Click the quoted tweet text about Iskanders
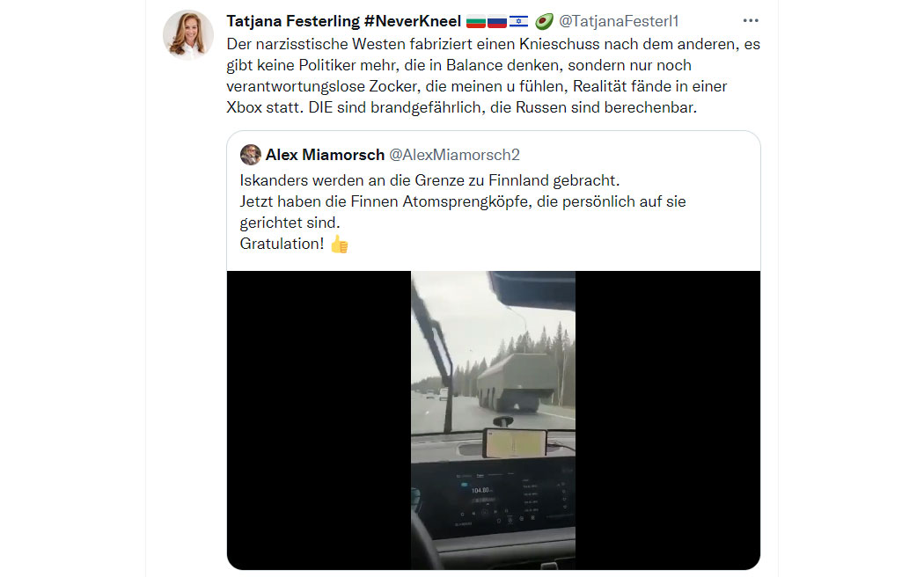The width and height of the screenshot is (924, 577). click(463, 212)
